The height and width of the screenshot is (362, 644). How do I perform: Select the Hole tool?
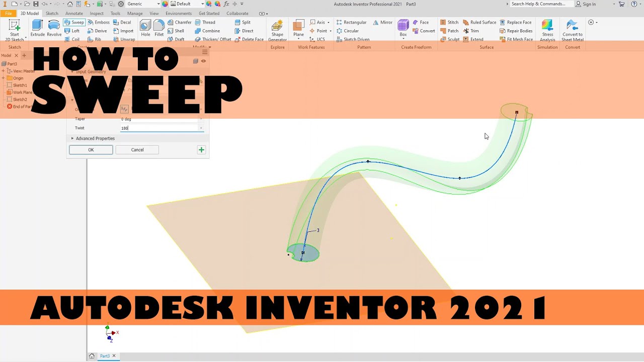[145, 28]
